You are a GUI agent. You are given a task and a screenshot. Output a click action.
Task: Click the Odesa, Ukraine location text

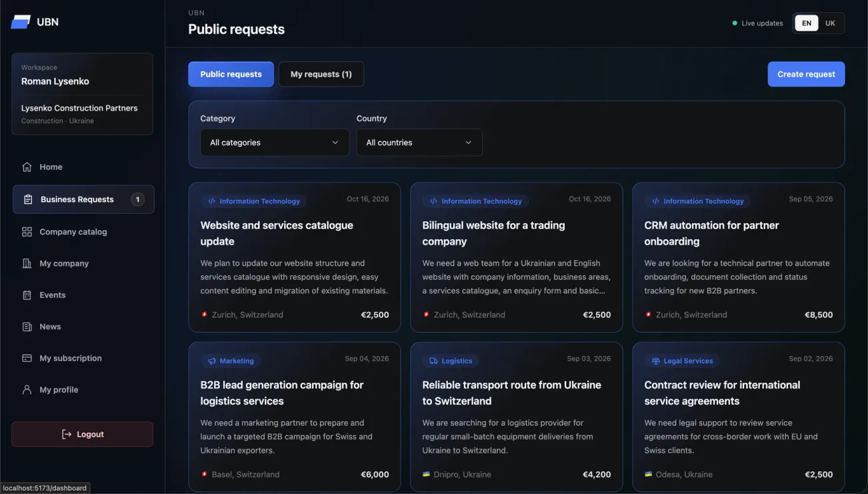pyautogui.click(x=684, y=475)
